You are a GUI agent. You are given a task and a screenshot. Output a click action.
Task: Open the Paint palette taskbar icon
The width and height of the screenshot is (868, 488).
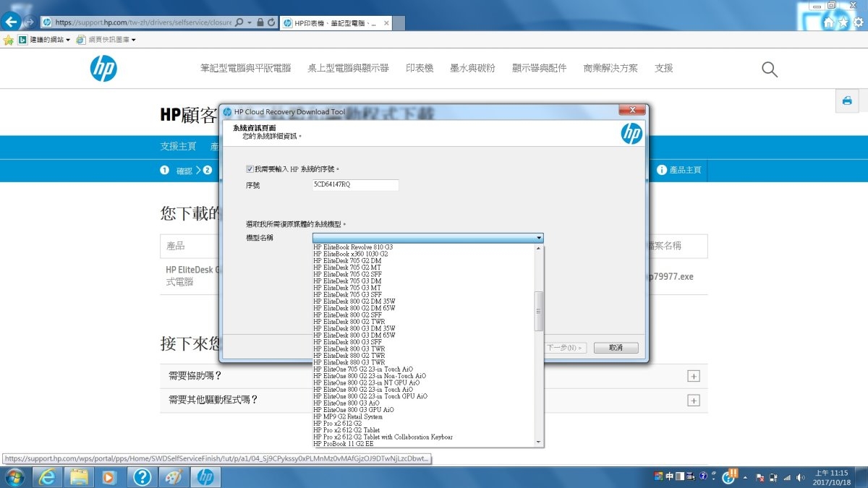[174, 477]
